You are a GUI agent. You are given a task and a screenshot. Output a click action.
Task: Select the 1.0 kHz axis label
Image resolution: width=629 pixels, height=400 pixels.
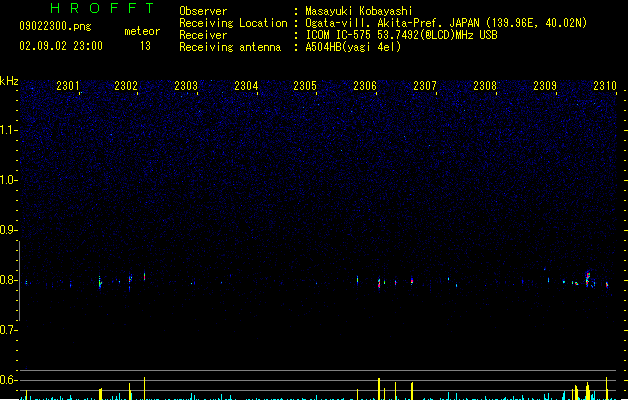[x=8, y=180]
